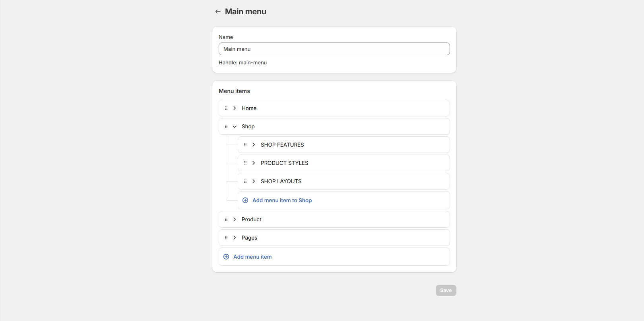Collapse the Shop menu item chevron
Viewport: 644px width, 321px height.
coord(235,126)
